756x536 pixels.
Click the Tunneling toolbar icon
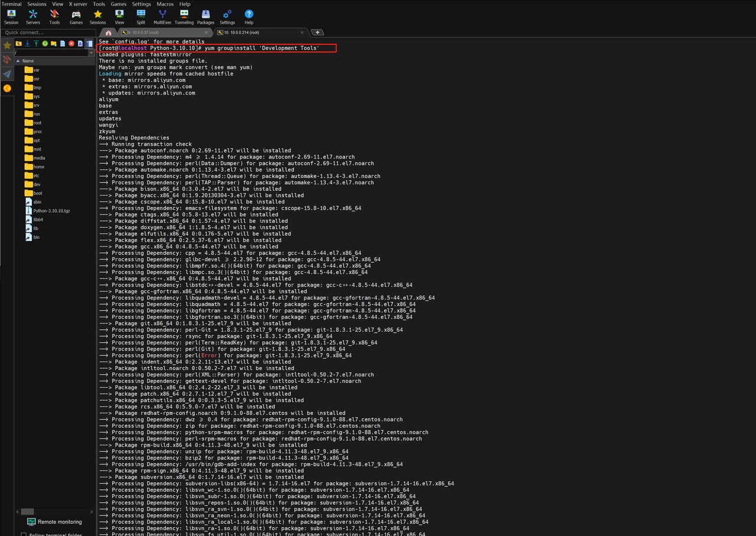point(184,16)
